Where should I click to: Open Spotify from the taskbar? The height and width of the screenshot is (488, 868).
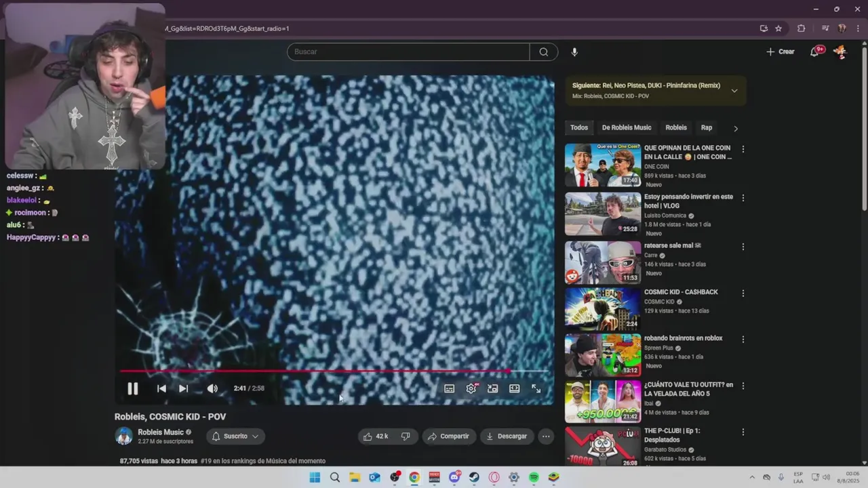(x=534, y=477)
